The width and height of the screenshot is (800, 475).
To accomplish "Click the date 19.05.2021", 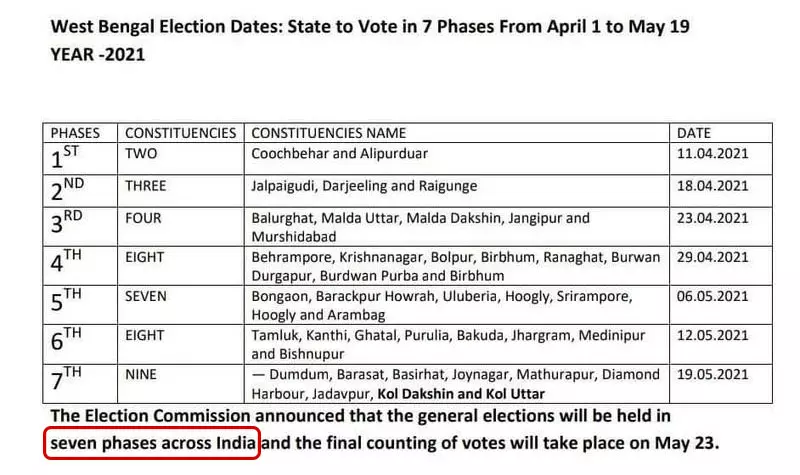I will click(712, 374).
